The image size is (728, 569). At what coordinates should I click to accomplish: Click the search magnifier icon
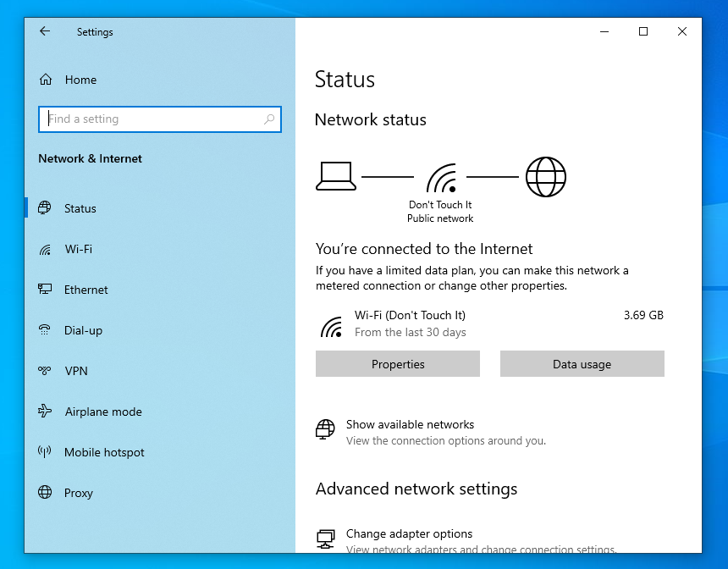(269, 119)
